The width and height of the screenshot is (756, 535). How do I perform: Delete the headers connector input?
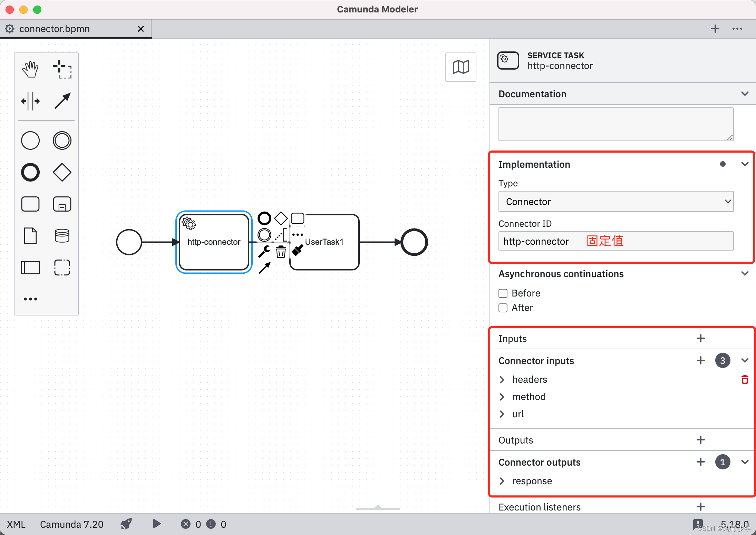tap(745, 380)
